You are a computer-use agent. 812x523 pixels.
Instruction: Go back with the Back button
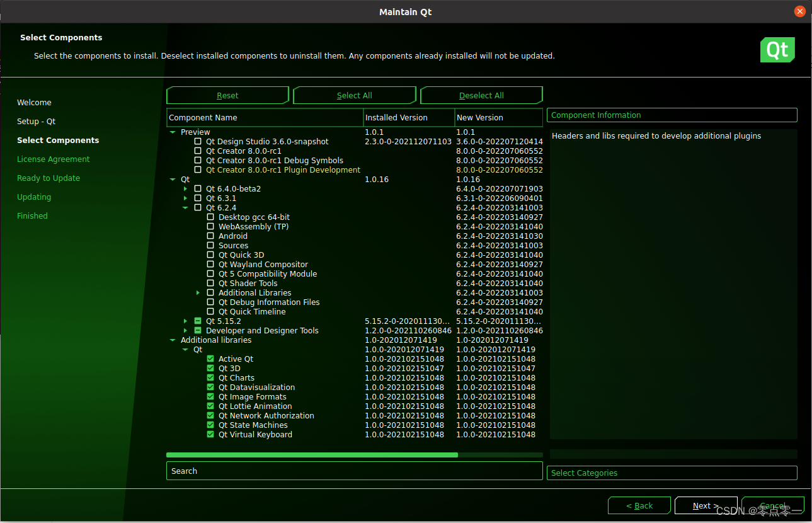click(639, 505)
